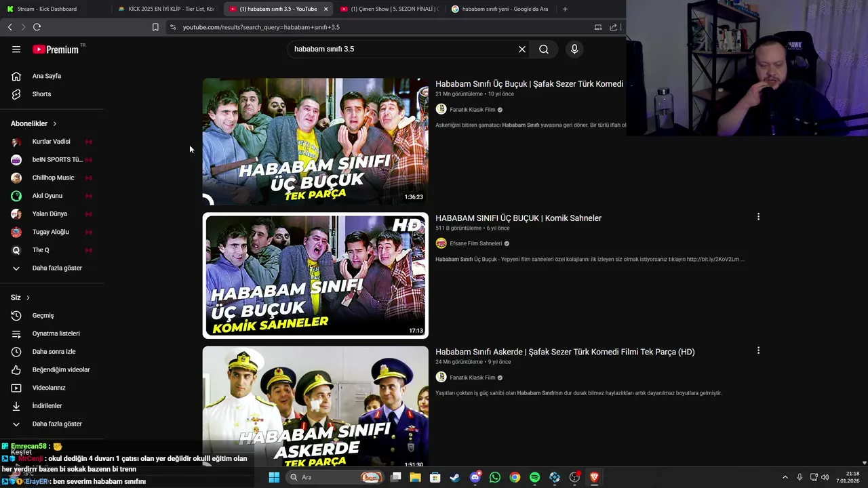868x488 pixels.
Task: Close the active hababam sınıfı 3.5 tab
Action: click(325, 9)
